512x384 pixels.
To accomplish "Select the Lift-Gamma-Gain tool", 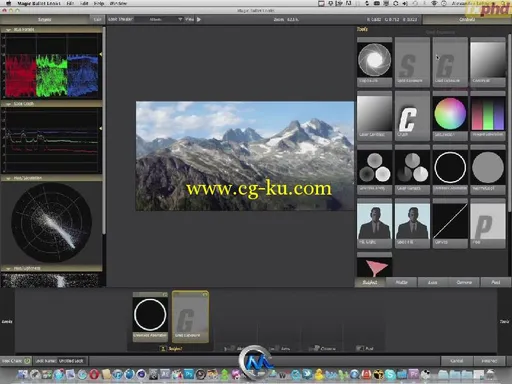I will [x=412, y=170].
